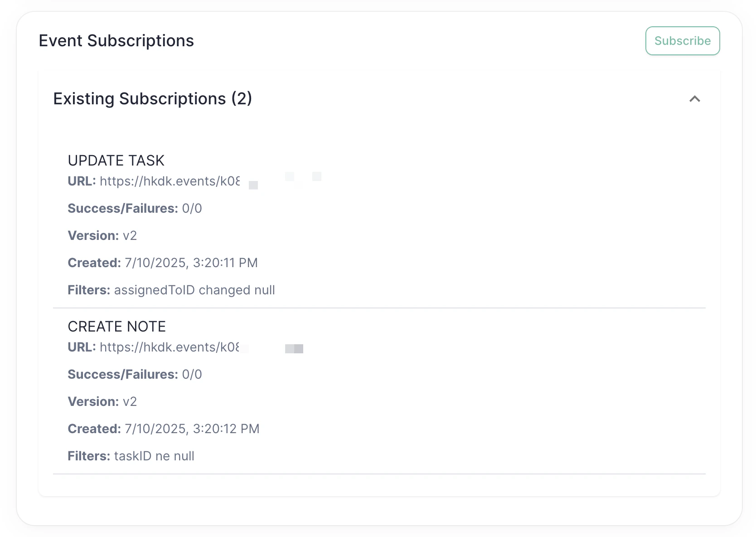Toggle the UPDATE TASK subscription details

coord(116,160)
